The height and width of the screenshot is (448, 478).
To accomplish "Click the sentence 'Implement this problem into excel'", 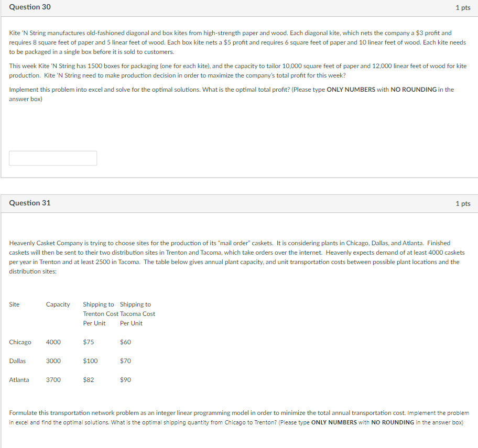I will click(x=105, y=89).
